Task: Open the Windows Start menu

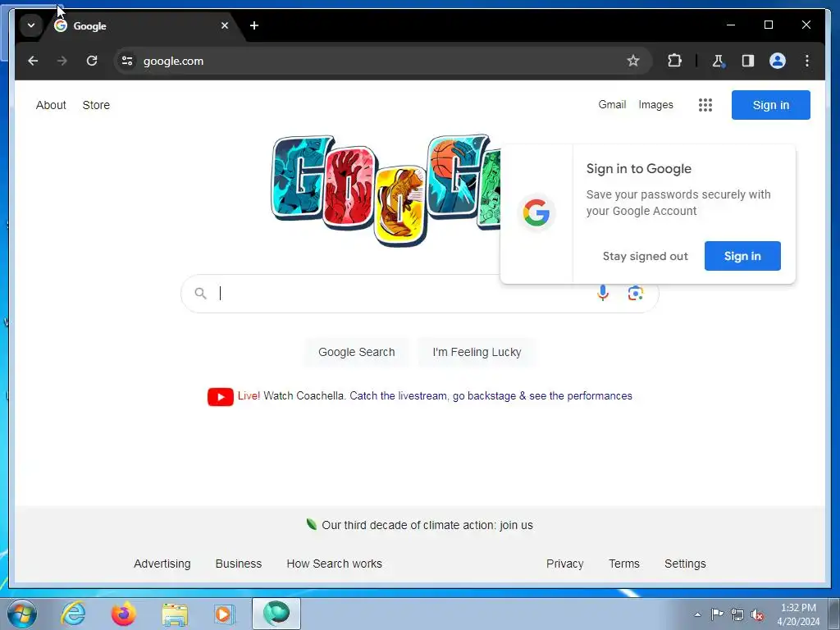Action: coord(21,614)
